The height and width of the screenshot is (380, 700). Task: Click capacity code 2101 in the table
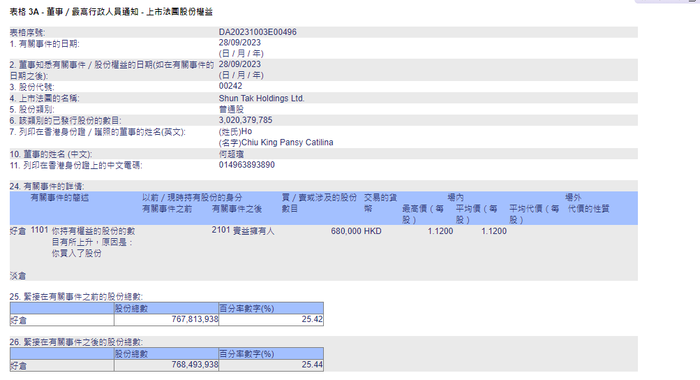coord(221,230)
